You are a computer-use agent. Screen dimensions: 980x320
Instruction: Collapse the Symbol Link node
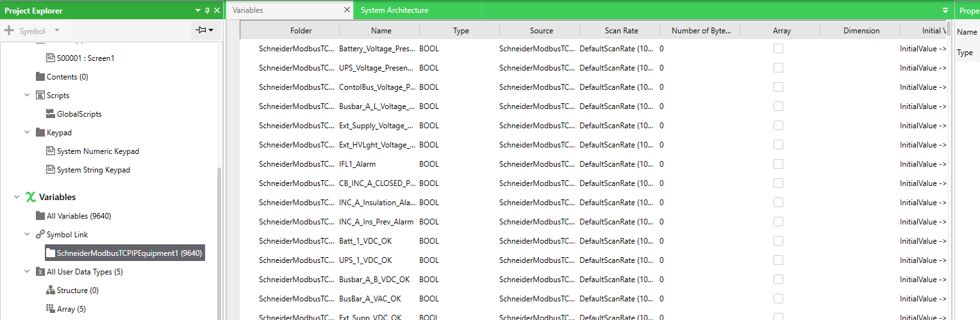click(x=27, y=234)
